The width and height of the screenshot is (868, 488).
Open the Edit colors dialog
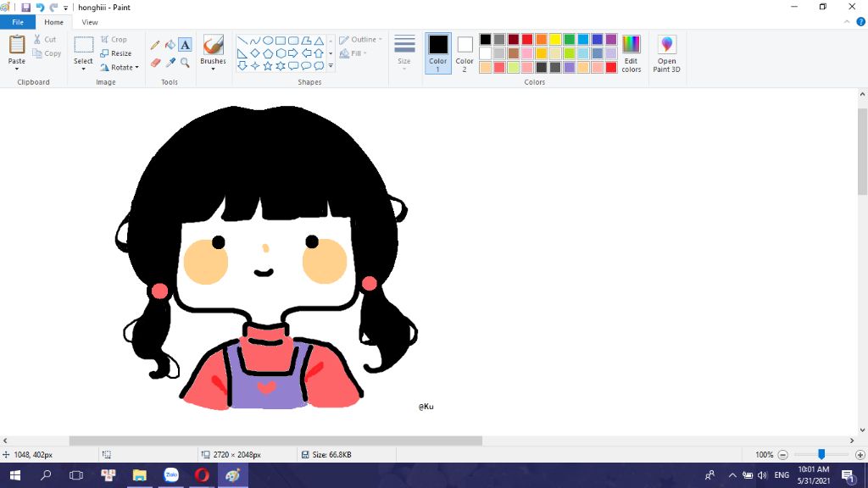(631, 53)
